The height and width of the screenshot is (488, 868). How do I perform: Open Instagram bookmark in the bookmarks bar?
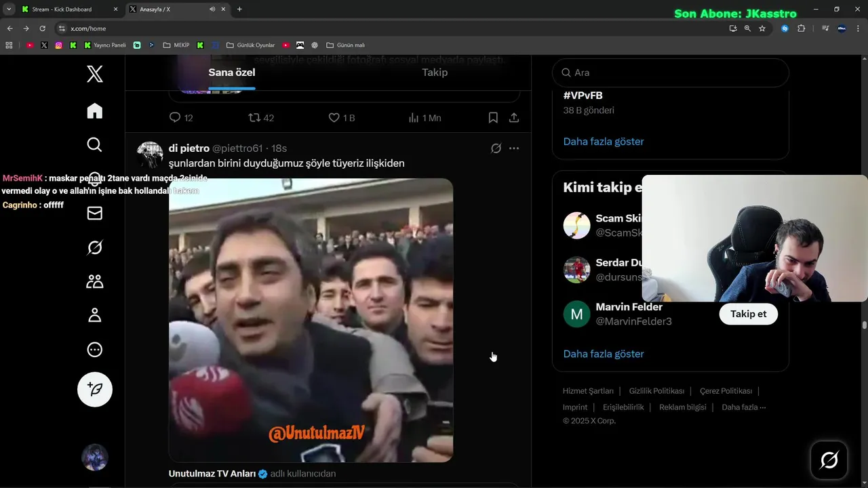click(x=59, y=45)
